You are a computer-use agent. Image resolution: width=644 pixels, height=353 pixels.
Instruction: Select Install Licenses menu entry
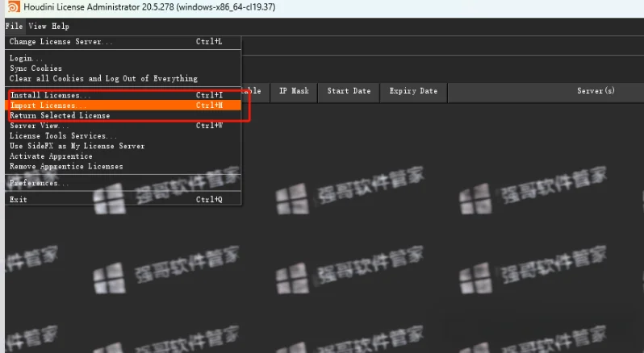[x=123, y=95]
